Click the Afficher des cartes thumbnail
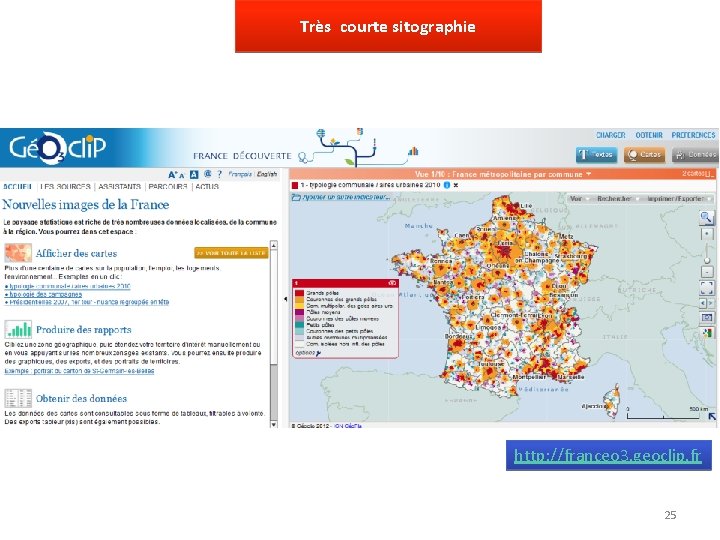This screenshot has width=720, height=540. pyautogui.click(x=18, y=253)
